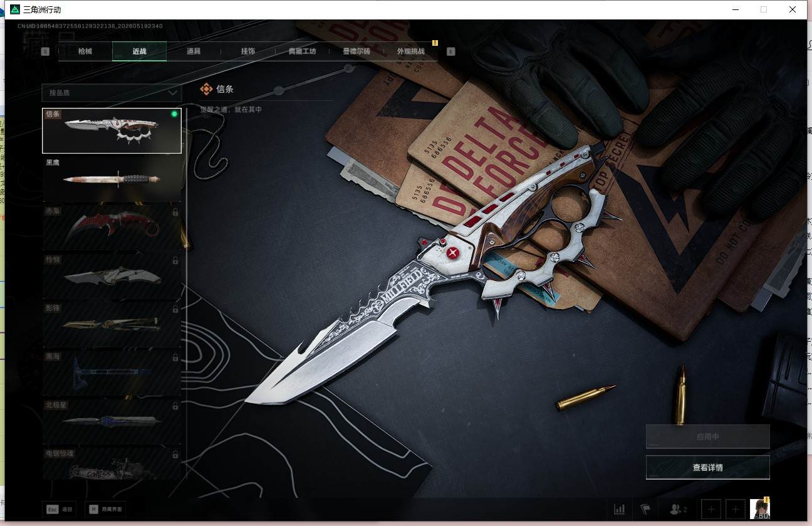Click the empty squad slot beside friends icon
The width and height of the screenshot is (812, 526).
710,509
